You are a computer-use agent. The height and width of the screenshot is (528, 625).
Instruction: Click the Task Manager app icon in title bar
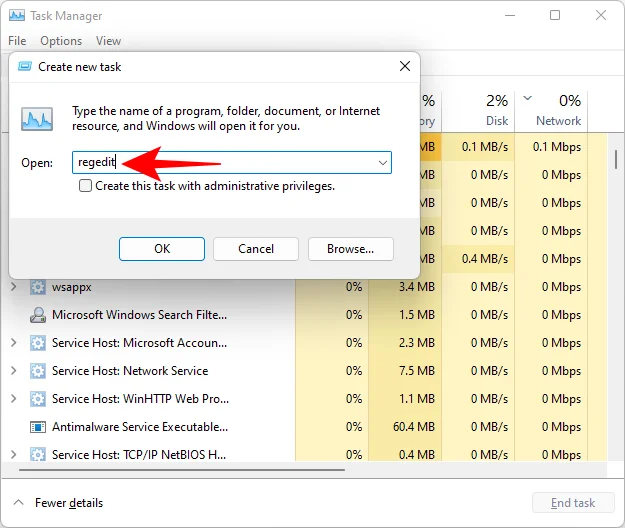[x=17, y=16]
